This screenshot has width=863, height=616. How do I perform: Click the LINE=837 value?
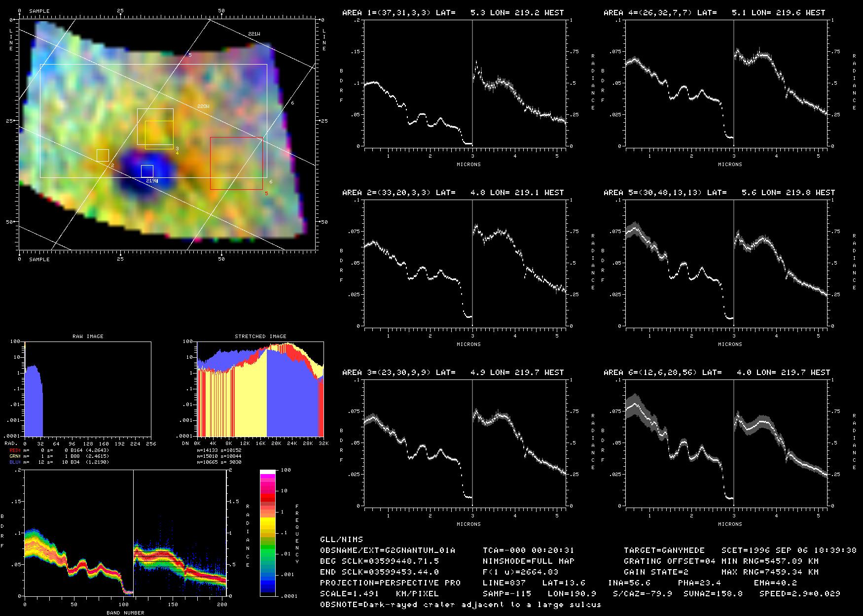point(504,583)
